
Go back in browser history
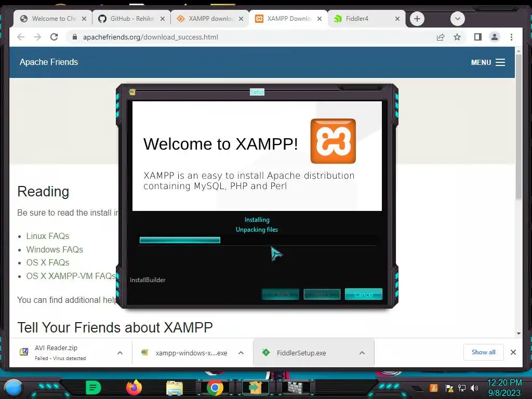[x=21, y=37]
